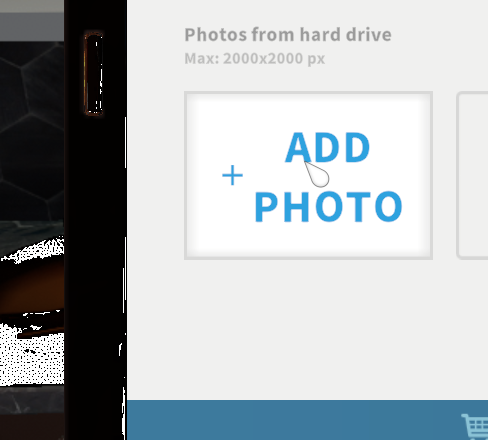Click the blue plus icon in the photo box
488x440 pixels.
click(x=232, y=175)
